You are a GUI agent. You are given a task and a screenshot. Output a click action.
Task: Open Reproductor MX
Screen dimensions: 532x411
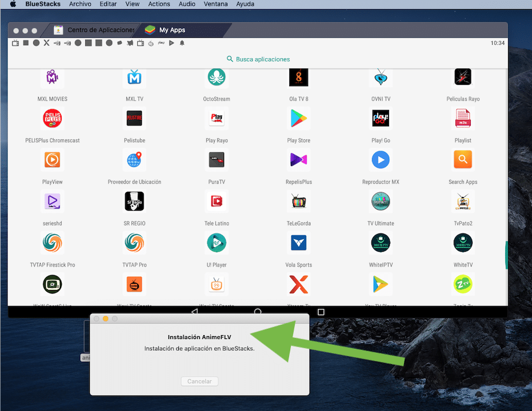pos(380,160)
